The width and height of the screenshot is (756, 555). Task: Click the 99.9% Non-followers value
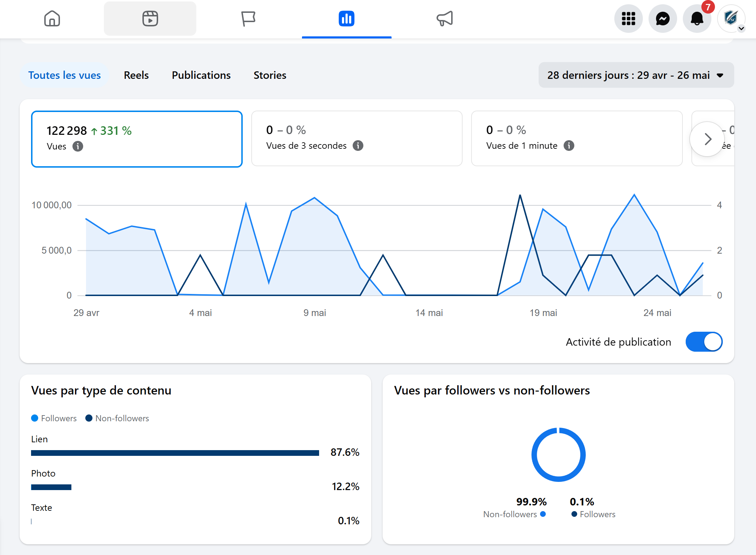[x=531, y=502]
